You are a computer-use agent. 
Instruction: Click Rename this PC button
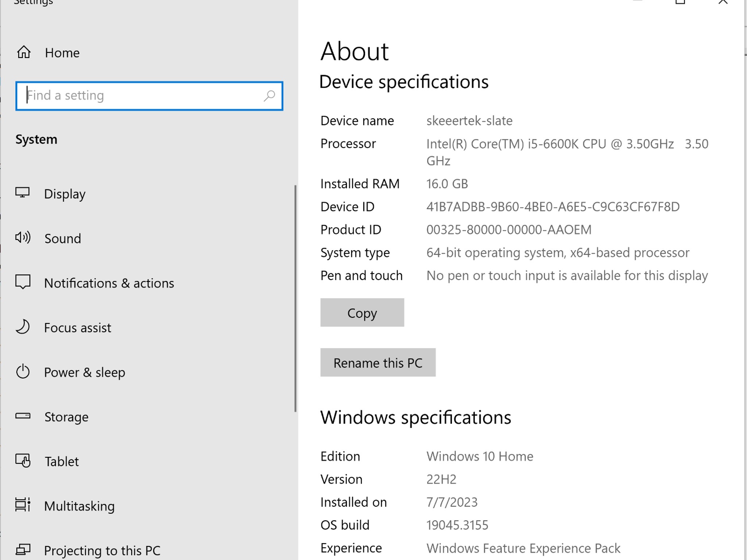point(378,363)
